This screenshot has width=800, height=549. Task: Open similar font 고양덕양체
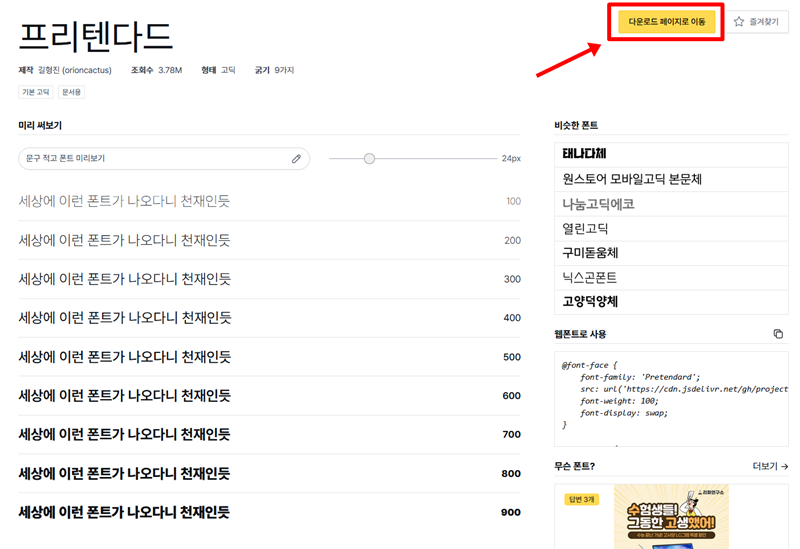(x=671, y=302)
